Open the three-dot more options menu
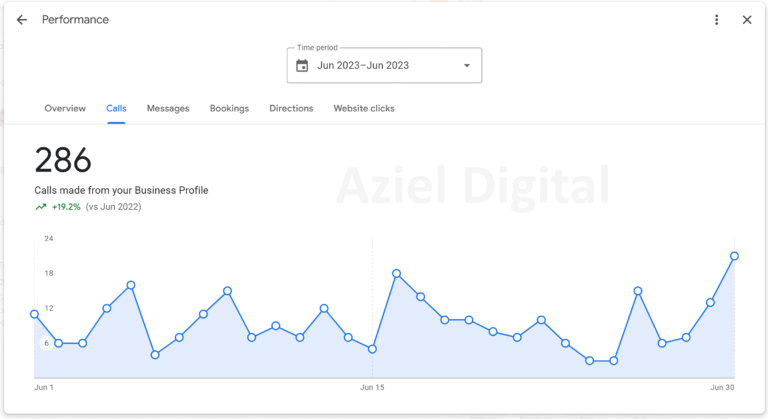Screen dimensions: 768x419 [717, 20]
